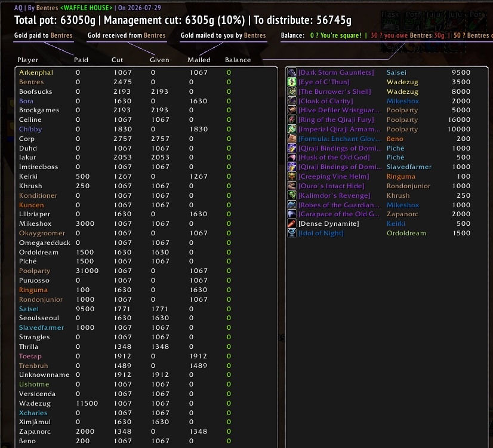The image size is (493, 448).
Task: Click the 'To distribute: 56745g' text
Action: (303, 20)
